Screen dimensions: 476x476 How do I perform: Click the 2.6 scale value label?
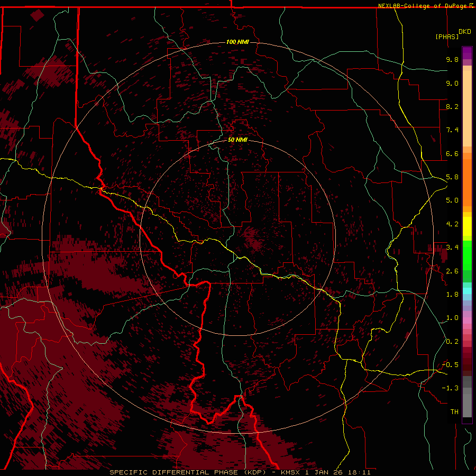click(452, 271)
